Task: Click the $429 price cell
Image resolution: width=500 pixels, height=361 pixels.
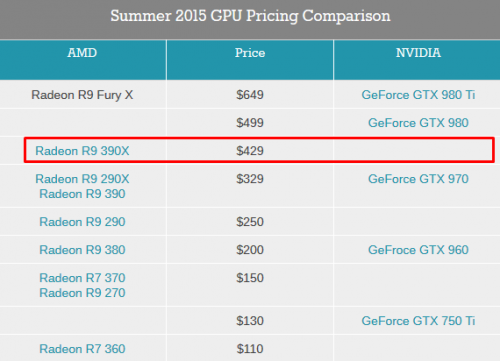Action: click(250, 151)
